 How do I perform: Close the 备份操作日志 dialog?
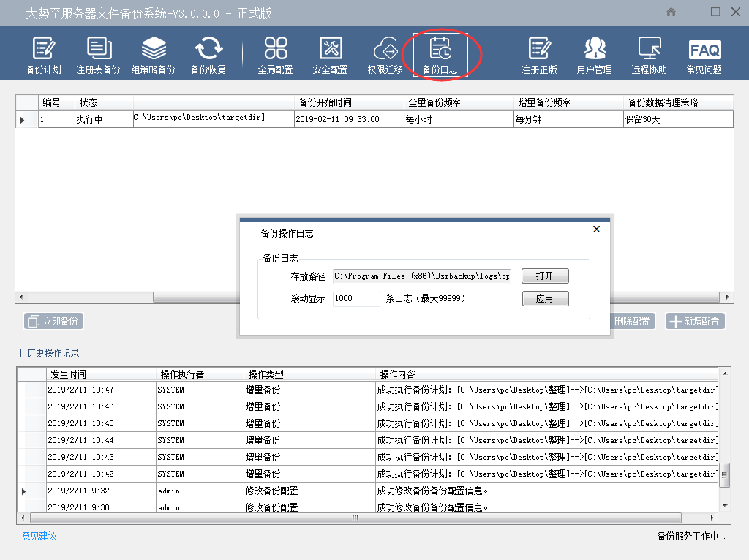(x=596, y=230)
